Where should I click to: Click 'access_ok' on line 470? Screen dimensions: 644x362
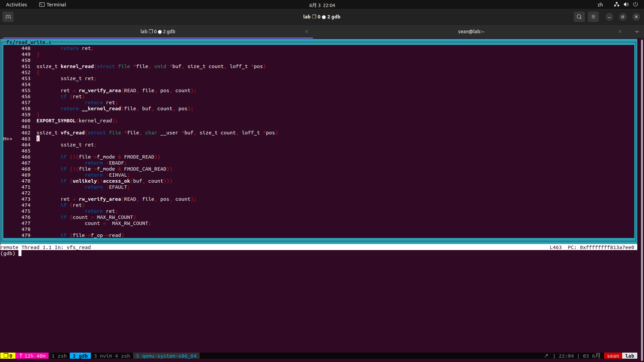pos(116,181)
